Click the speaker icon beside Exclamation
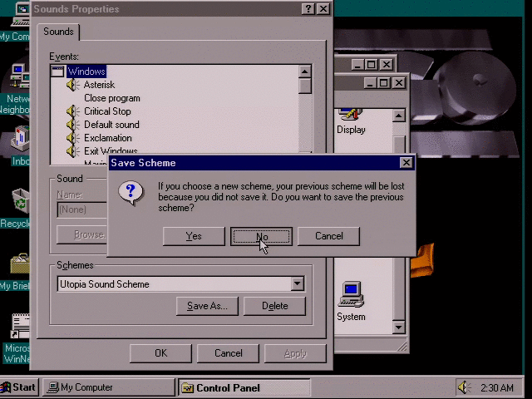 (72, 138)
